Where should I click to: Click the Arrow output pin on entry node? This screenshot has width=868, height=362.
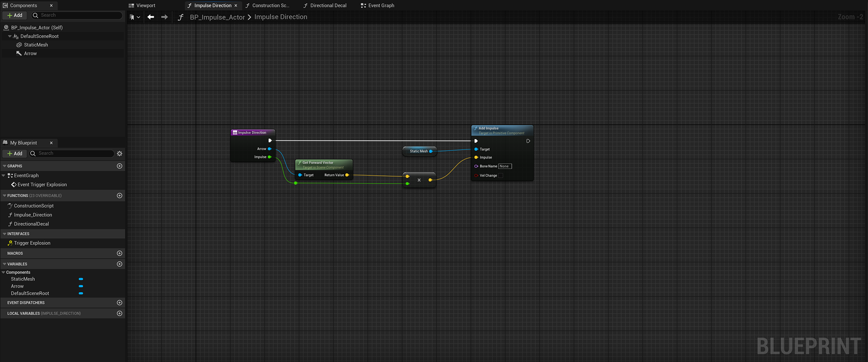click(x=269, y=149)
